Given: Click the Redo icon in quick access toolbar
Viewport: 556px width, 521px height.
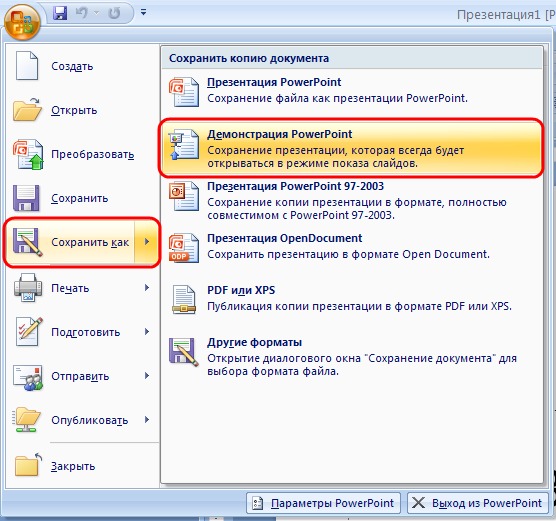Looking at the screenshot, I should pyautogui.click(x=114, y=13).
